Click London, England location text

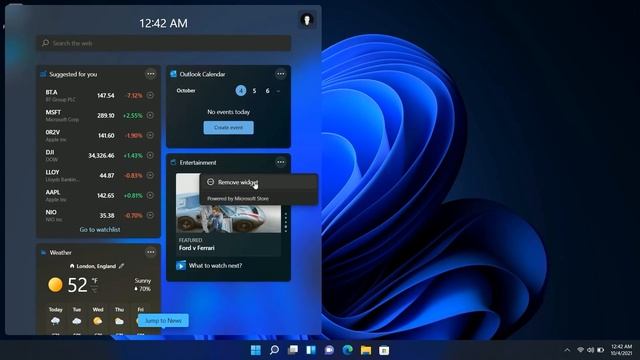[x=96, y=266]
